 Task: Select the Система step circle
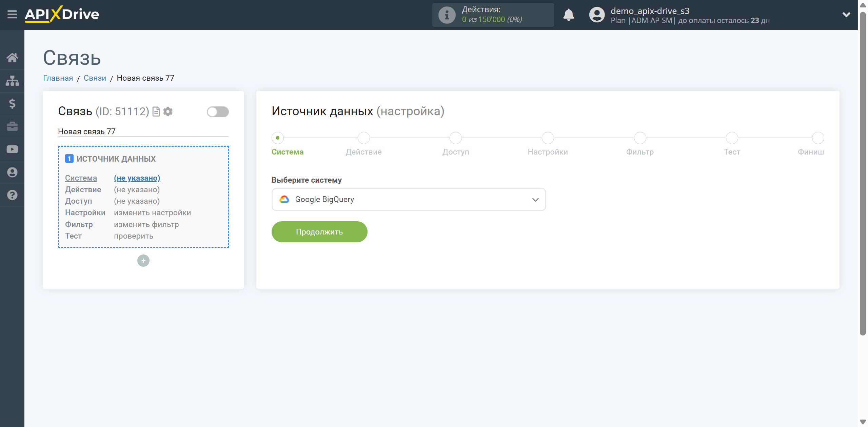[278, 138]
